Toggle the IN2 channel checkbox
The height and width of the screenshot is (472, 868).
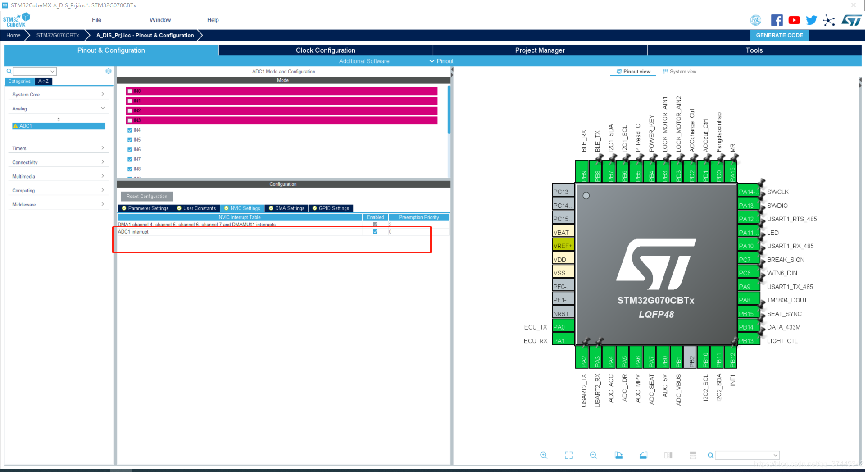130,110
